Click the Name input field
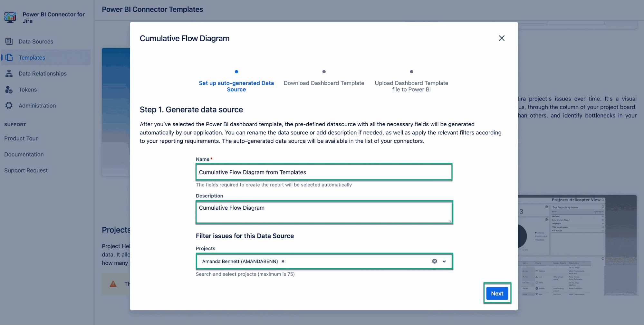 [324, 172]
